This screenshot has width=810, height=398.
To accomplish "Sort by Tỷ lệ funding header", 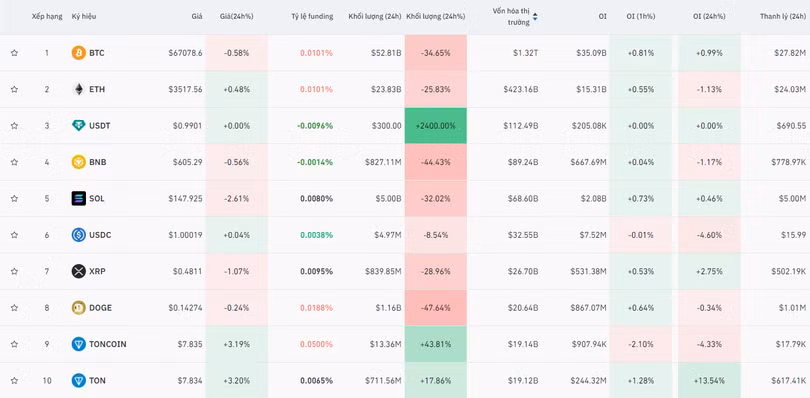I will [312, 17].
